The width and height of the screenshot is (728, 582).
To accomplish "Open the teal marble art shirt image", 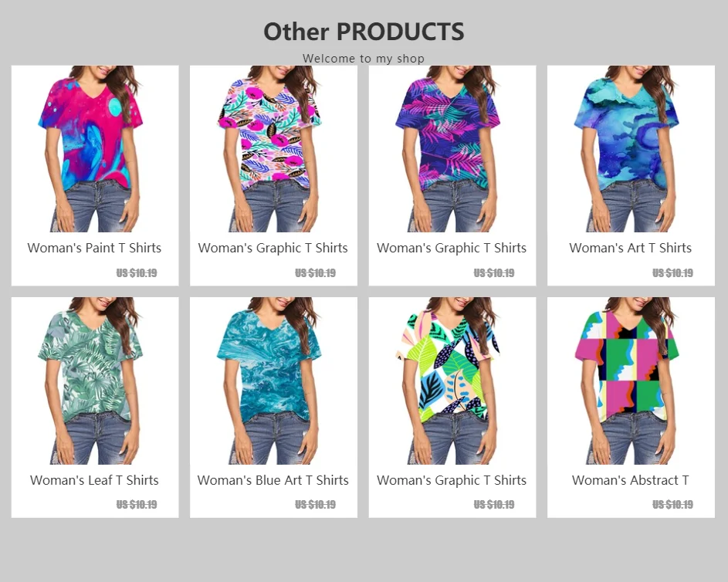I will coord(273,381).
